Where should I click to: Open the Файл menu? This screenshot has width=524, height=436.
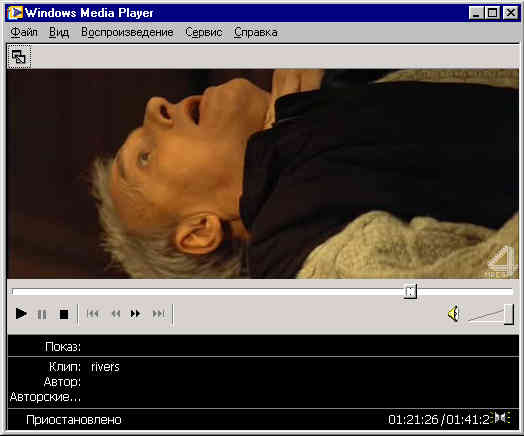pos(24,32)
